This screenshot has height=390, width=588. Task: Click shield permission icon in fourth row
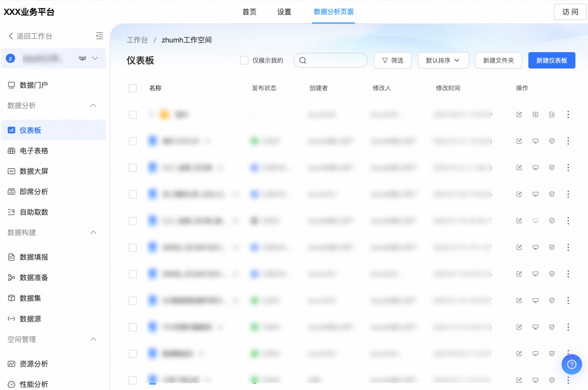pyautogui.click(x=552, y=194)
